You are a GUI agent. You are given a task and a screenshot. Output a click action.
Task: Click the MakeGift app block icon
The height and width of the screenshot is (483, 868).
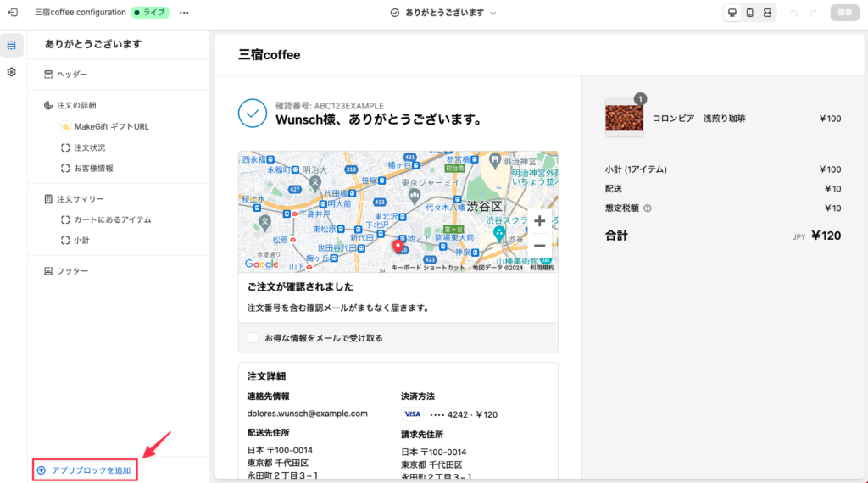66,126
